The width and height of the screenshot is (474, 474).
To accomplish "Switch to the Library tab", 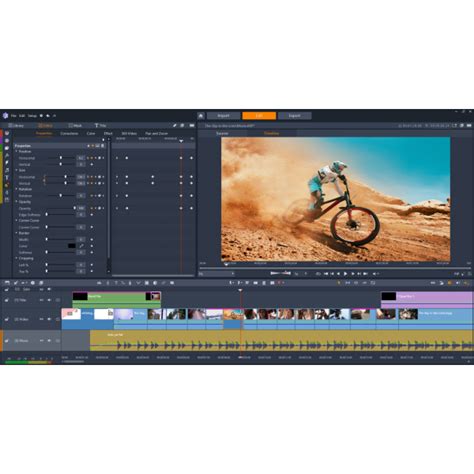I will (16, 125).
